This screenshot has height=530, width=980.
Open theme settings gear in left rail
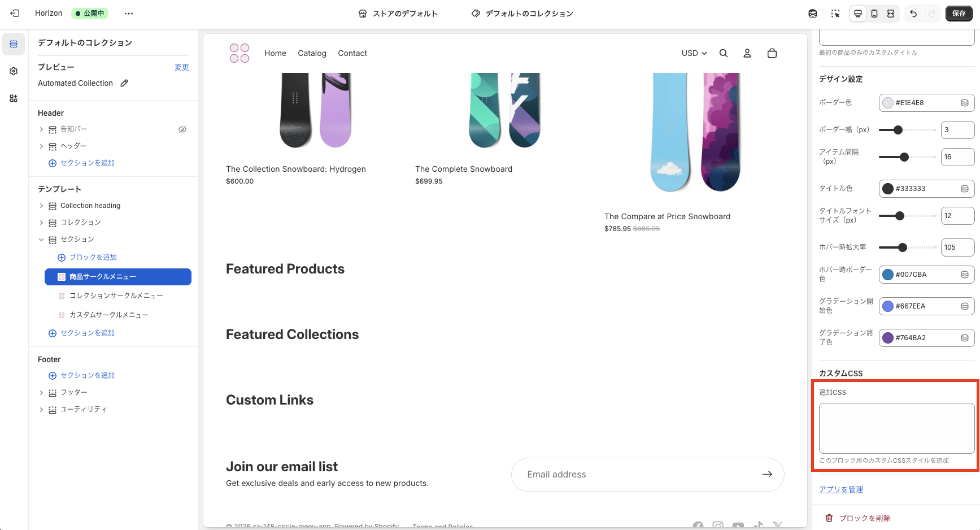coord(14,71)
